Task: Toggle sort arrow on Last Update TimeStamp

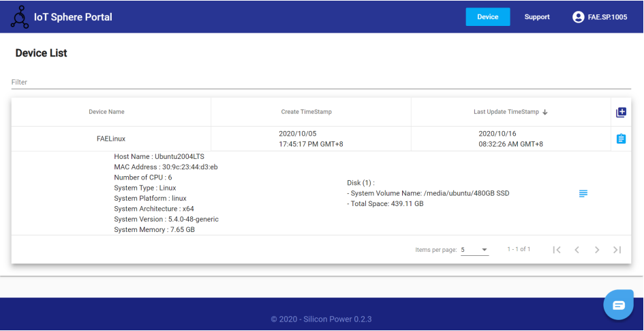Action: pos(545,112)
